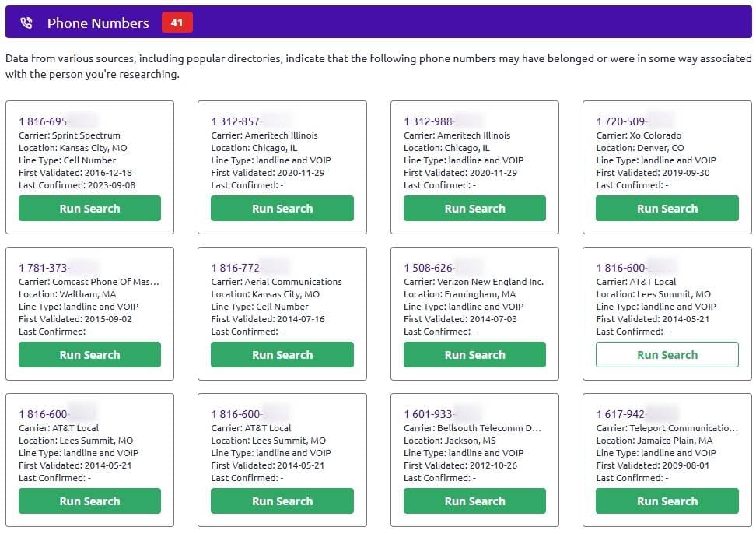
Task: Click the outlined Run Search button for the 1 816-600 AT&T Local number
Action: 667,354
